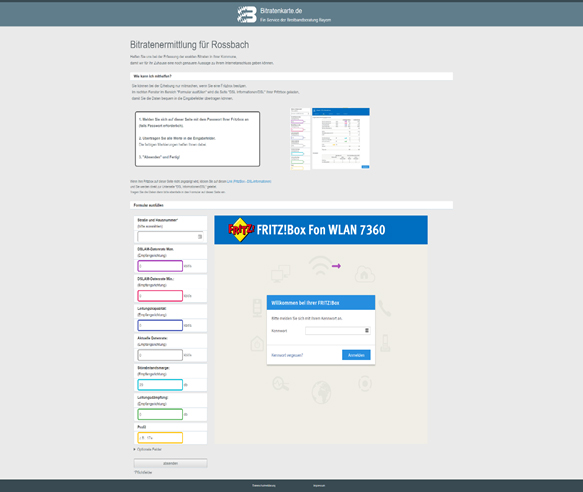Click the blue Leitungskapazität input field

coord(160,325)
